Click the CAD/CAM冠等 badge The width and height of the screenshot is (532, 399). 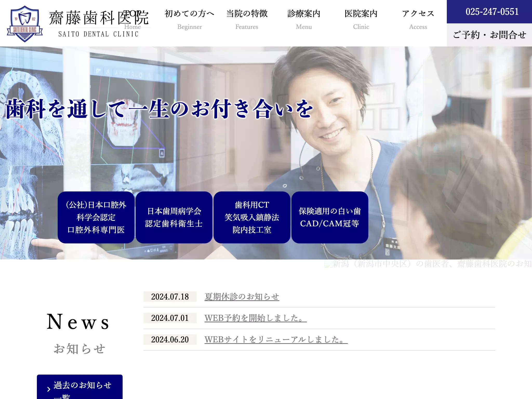[x=330, y=217]
